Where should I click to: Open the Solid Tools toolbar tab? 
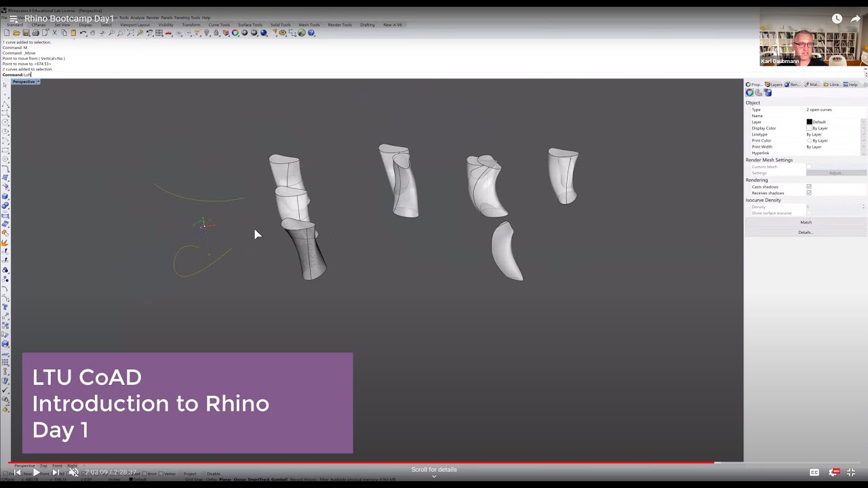(281, 25)
